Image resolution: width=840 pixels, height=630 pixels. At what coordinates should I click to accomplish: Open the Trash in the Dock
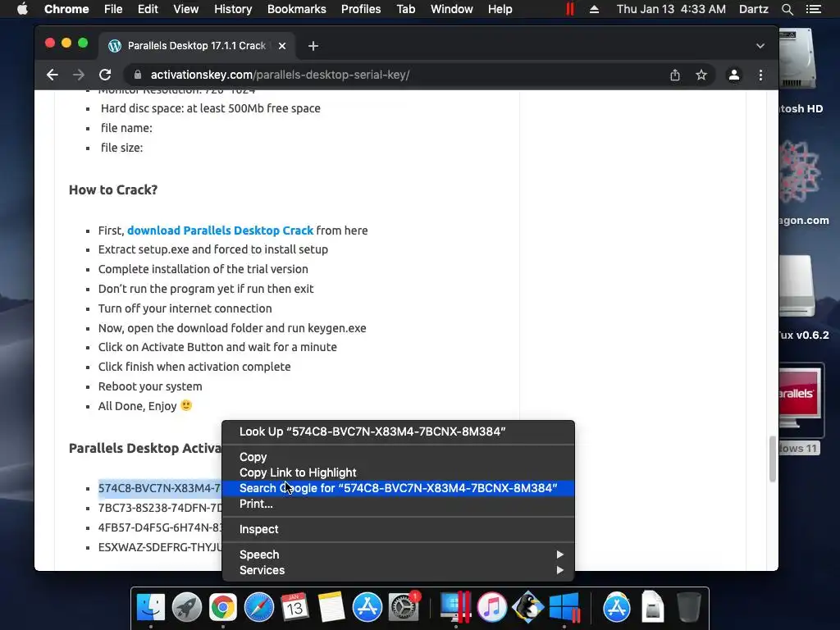click(689, 608)
